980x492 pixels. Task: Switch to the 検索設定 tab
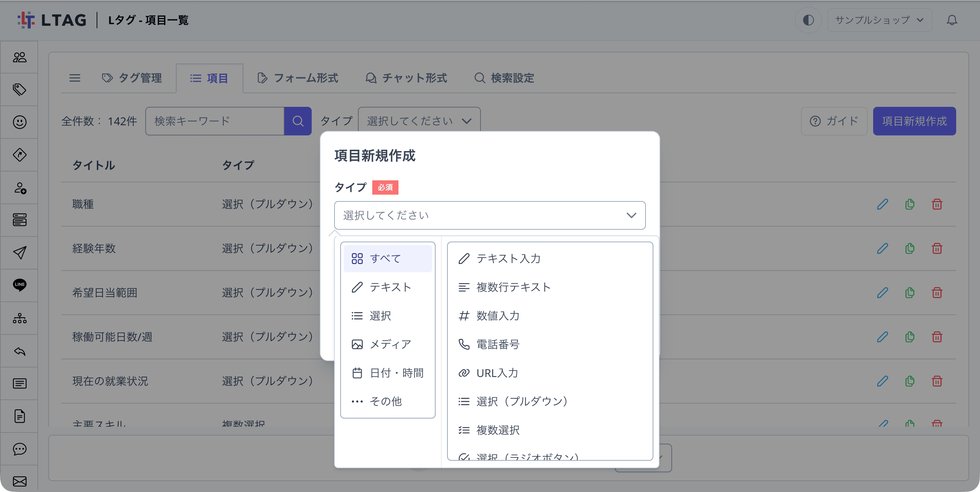click(x=504, y=78)
